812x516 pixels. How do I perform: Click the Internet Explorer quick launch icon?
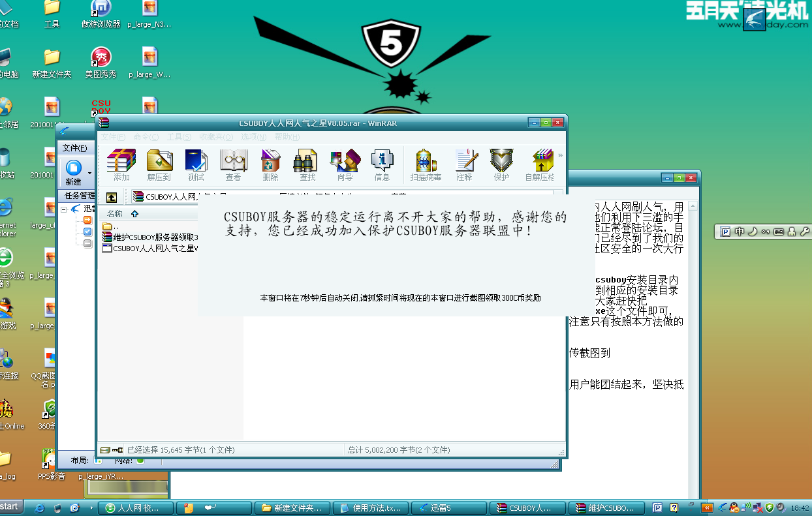click(x=40, y=508)
